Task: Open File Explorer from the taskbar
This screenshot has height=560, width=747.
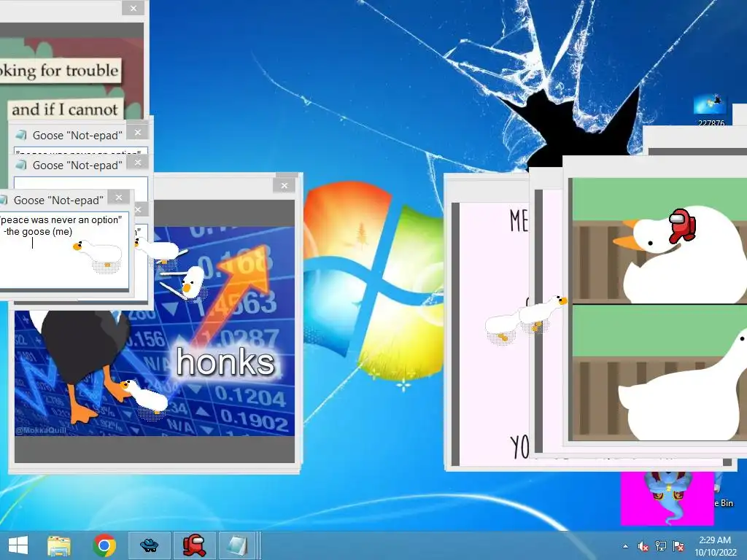Action: (x=59, y=545)
